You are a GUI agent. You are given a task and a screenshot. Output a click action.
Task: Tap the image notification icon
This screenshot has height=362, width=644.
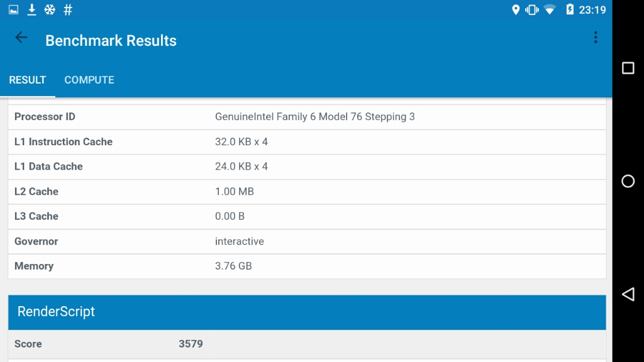click(x=13, y=9)
